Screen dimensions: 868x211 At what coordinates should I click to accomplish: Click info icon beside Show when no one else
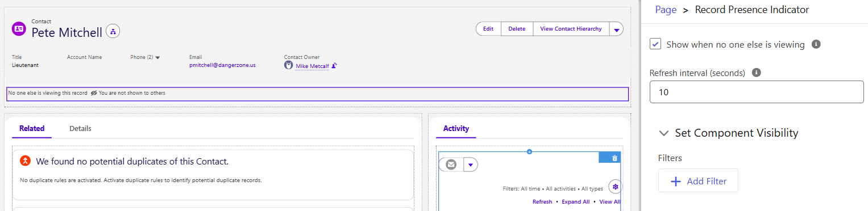816,44
